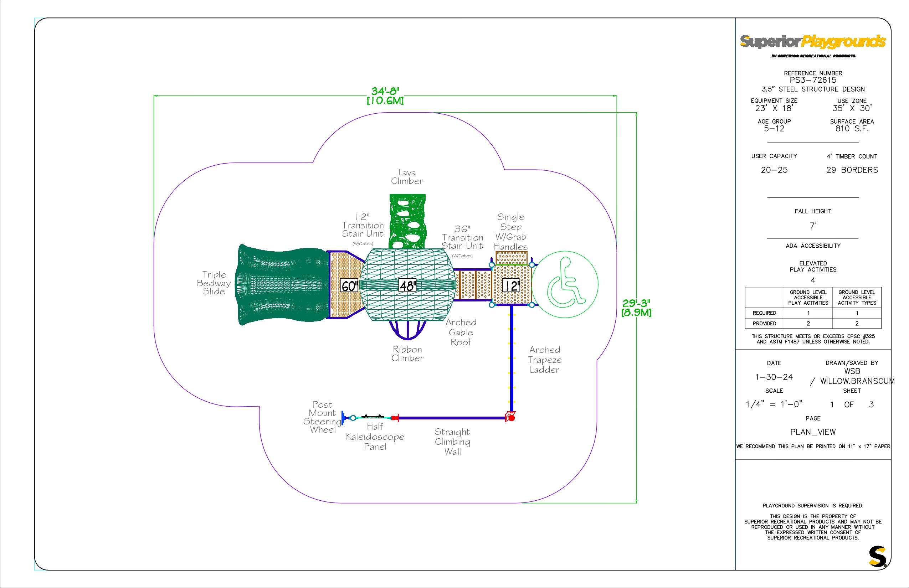This screenshot has height=588, width=909.
Task: Click the PROVIDED row in ADA table
Action: [764, 324]
